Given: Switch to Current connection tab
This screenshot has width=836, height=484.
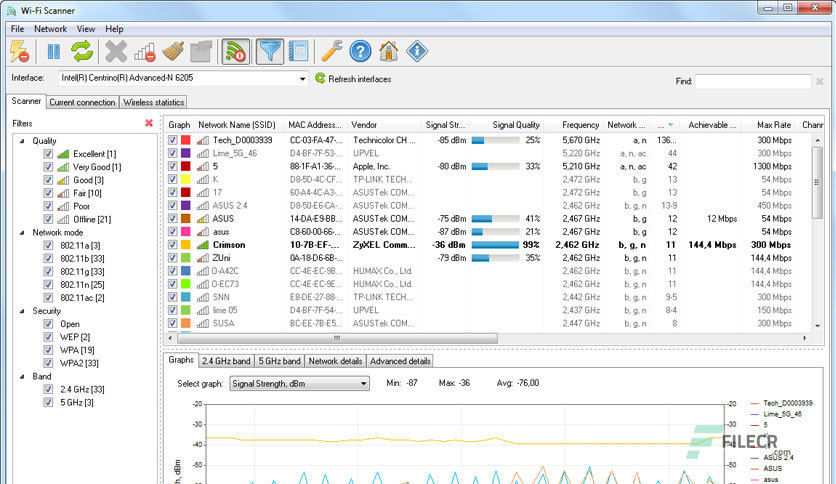Looking at the screenshot, I should tap(82, 102).
